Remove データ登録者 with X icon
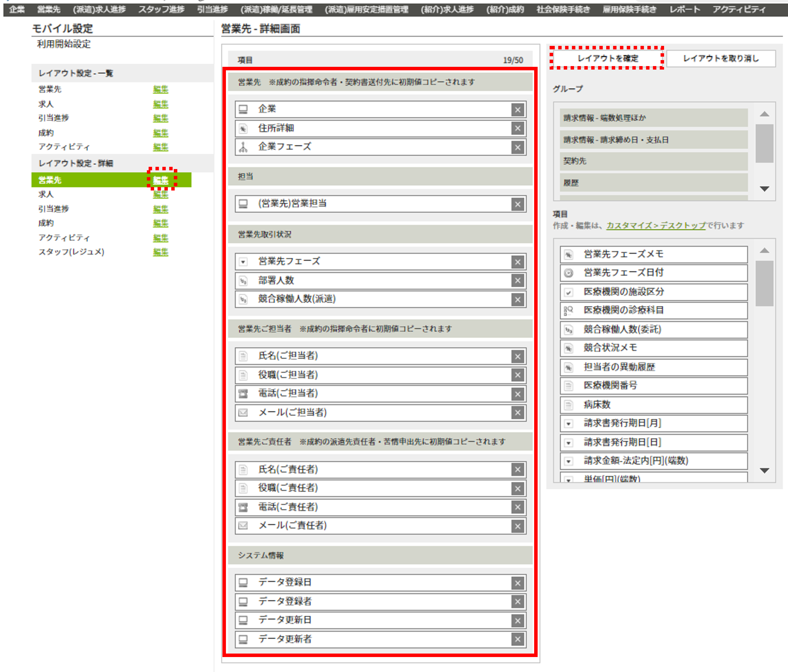Screen dimensions: 788x672 click(517, 602)
